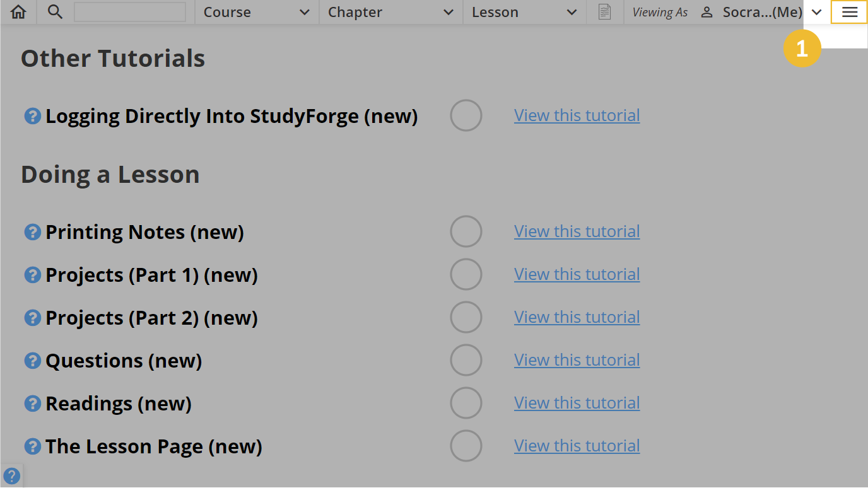View the Projects (Part 1) tutorial
Viewport: 868px width, 488px height.
[576, 274]
